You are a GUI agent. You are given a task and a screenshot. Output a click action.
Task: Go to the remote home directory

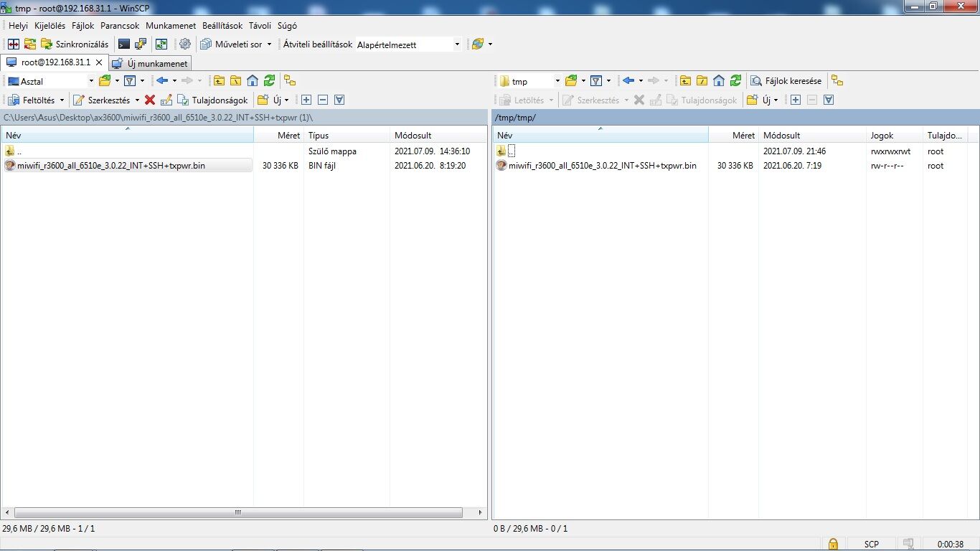(x=719, y=81)
